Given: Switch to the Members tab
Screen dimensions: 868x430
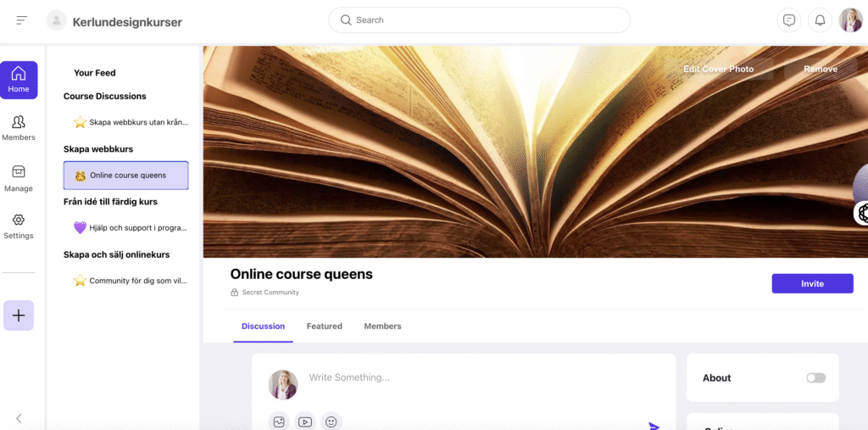Looking at the screenshot, I should [382, 327].
